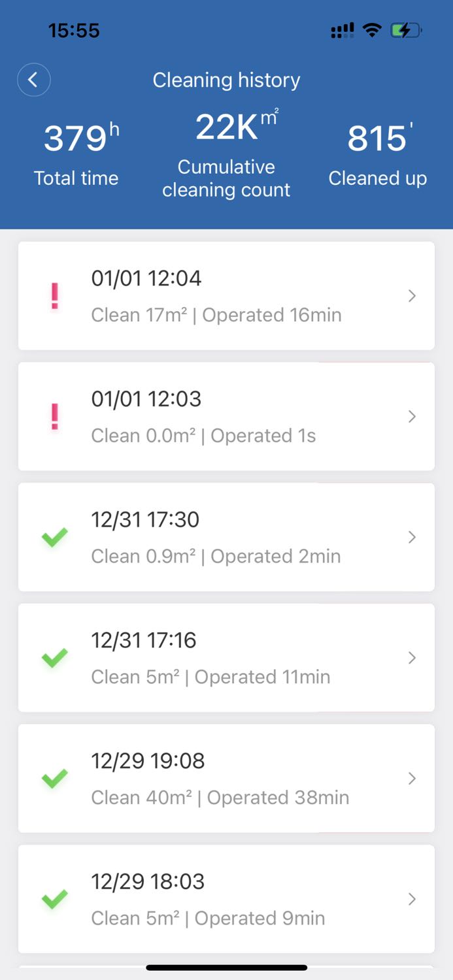Open the Clean 40m² 38min entry
453x980 pixels.
click(226, 778)
